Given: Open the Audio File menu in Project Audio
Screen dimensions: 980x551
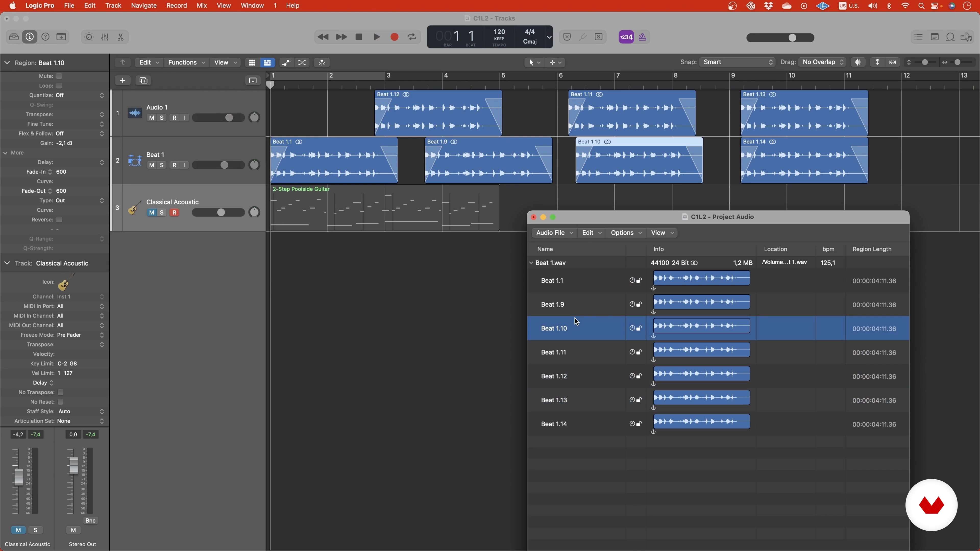Looking at the screenshot, I should 554,233.
